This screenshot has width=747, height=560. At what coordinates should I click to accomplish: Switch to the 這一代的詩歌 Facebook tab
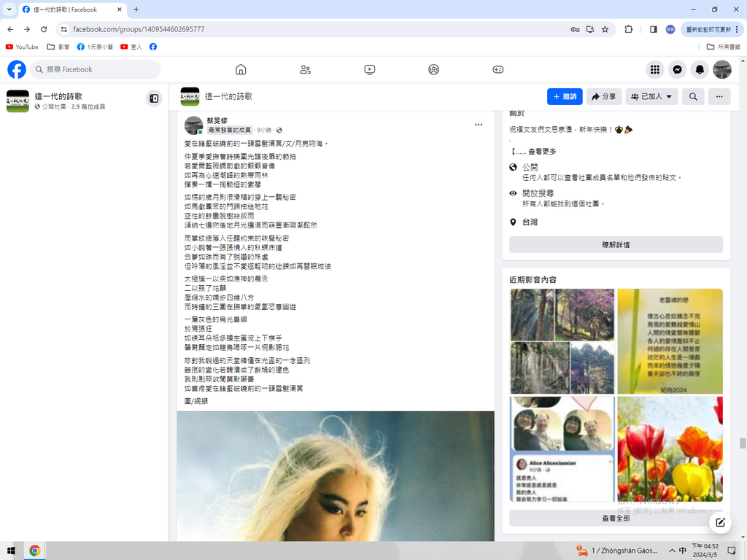[x=66, y=9]
